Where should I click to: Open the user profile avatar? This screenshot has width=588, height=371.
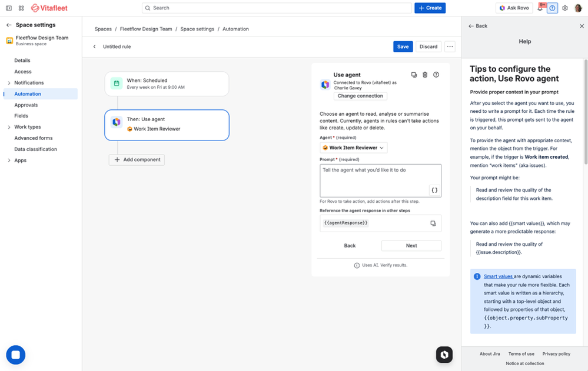tap(578, 8)
